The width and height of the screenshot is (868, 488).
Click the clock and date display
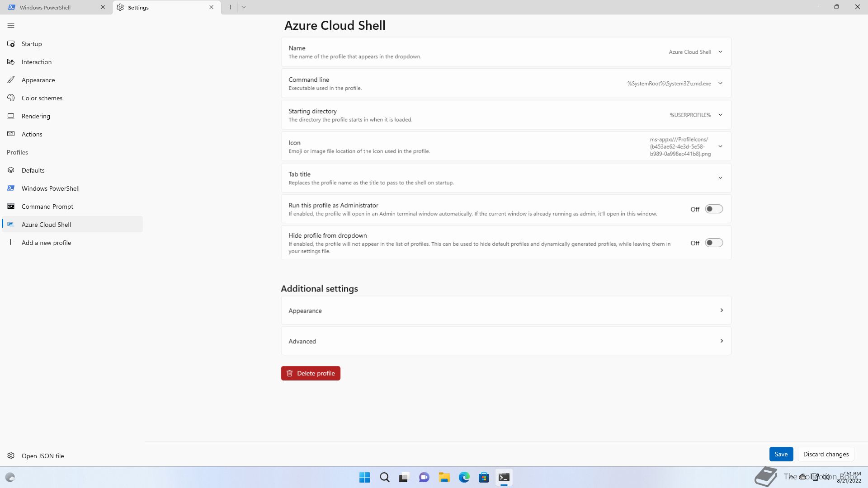(850, 477)
